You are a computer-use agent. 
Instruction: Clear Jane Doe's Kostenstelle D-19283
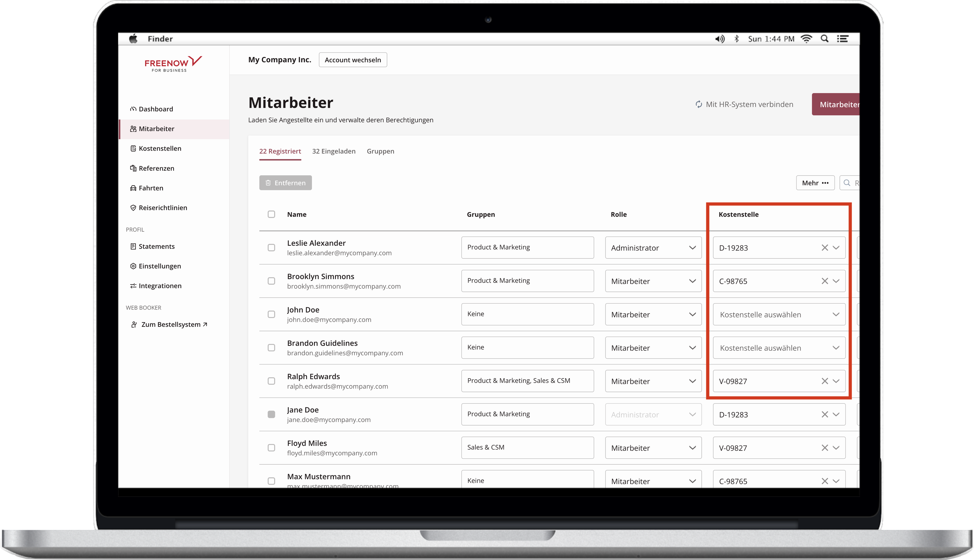(824, 415)
